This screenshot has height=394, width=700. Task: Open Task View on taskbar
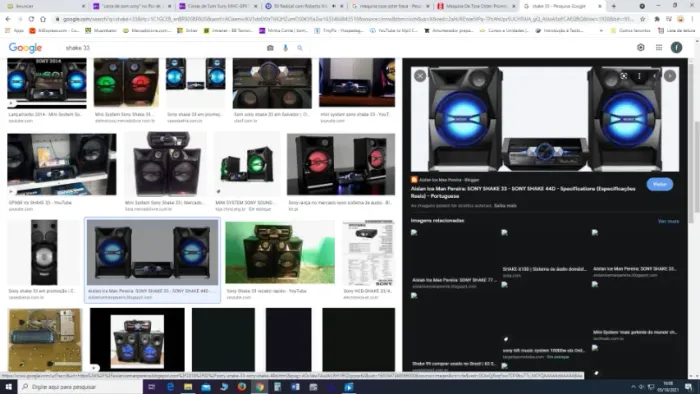pyautogui.click(x=151, y=386)
